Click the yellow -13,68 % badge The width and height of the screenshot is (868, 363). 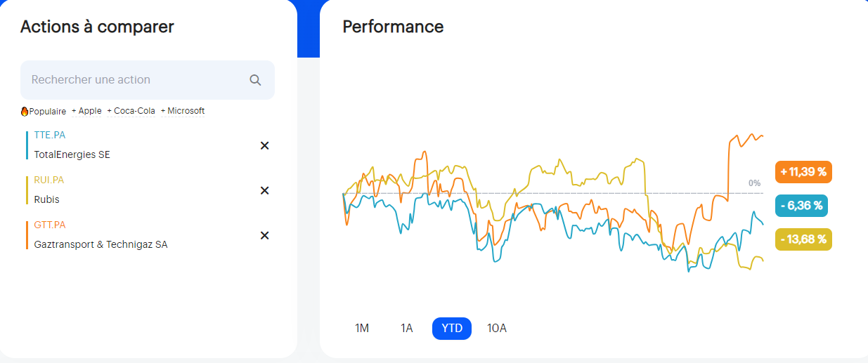tap(803, 239)
